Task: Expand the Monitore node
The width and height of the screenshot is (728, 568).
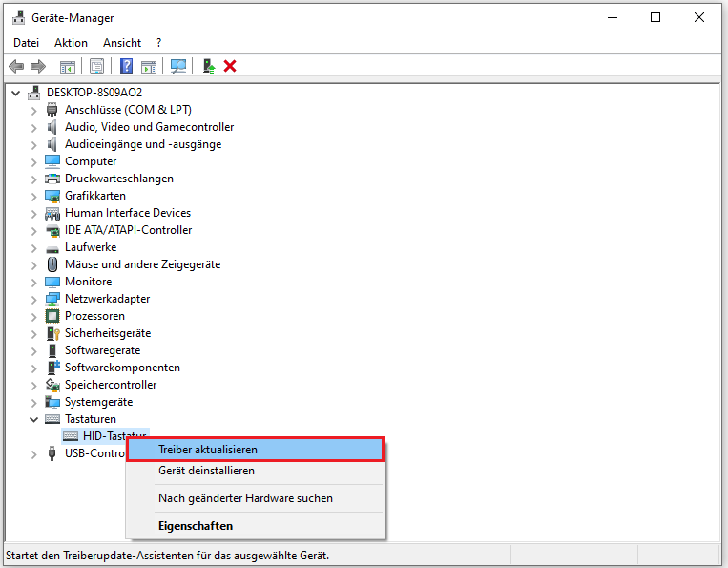Action: [x=33, y=283]
